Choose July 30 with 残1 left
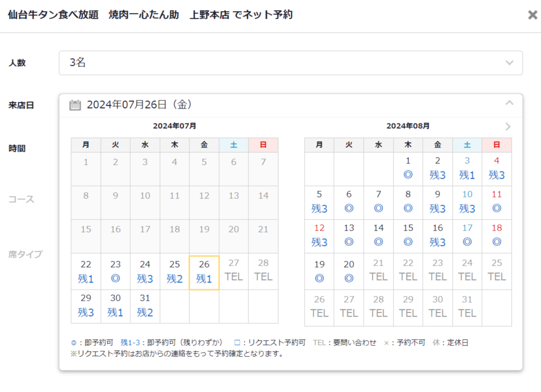This screenshot has height=392, width=541. click(x=115, y=306)
